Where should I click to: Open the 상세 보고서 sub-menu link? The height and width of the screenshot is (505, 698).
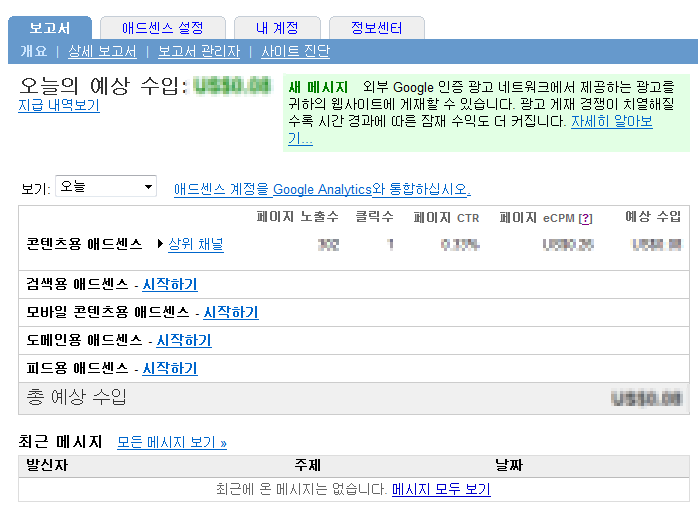(102, 51)
